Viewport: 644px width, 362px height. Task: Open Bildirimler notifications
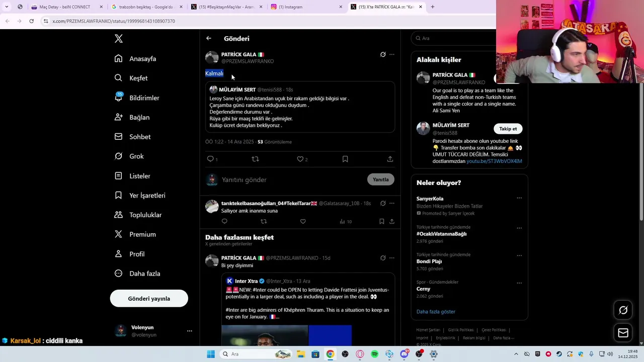coord(137,98)
